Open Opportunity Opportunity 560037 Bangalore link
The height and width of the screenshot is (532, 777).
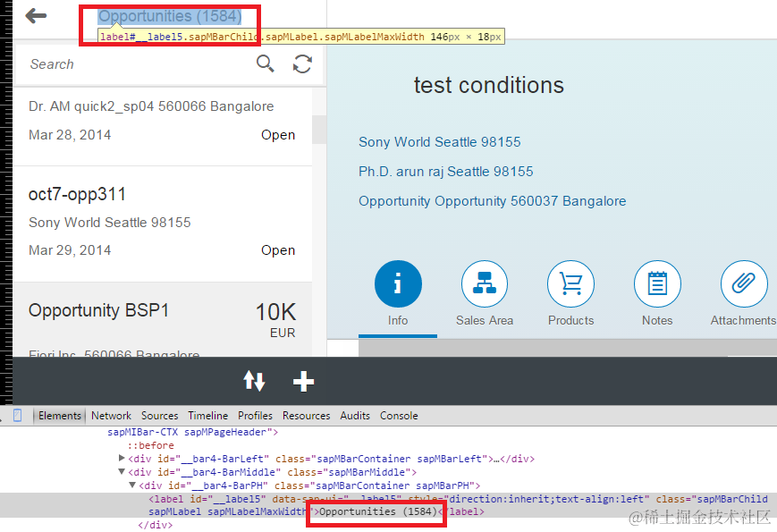[x=492, y=201]
